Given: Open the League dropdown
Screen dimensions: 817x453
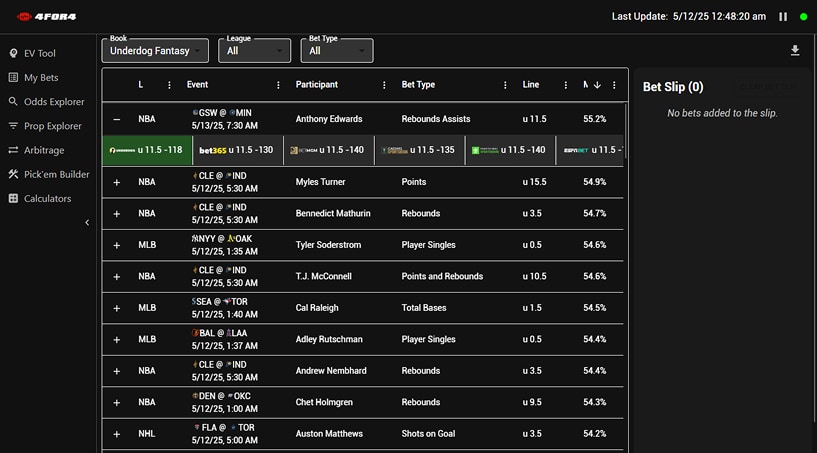Looking at the screenshot, I should pyautogui.click(x=255, y=51).
